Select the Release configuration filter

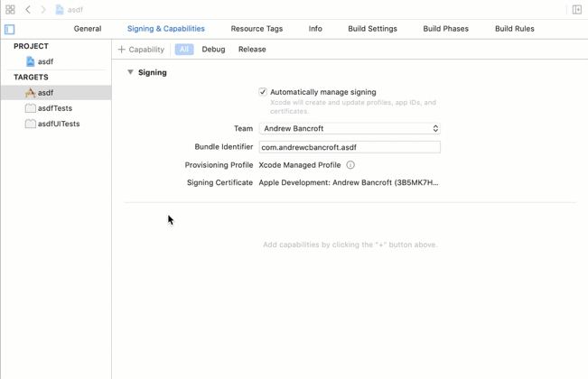[x=252, y=50]
